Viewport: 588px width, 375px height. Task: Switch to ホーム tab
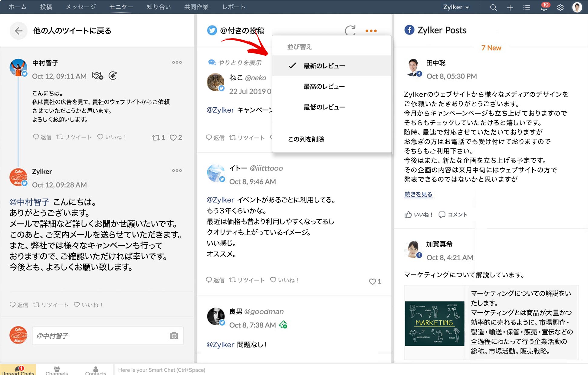pos(18,7)
